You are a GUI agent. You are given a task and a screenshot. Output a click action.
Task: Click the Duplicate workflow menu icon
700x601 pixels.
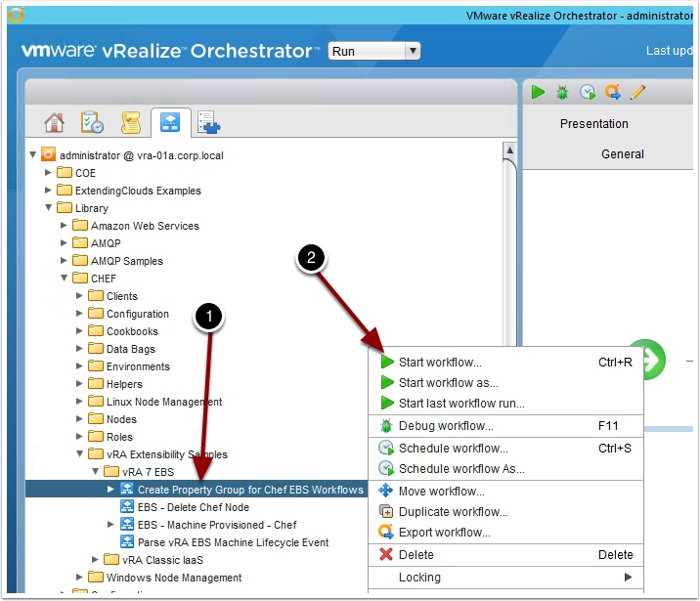pyautogui.click(x=386, y=511)
